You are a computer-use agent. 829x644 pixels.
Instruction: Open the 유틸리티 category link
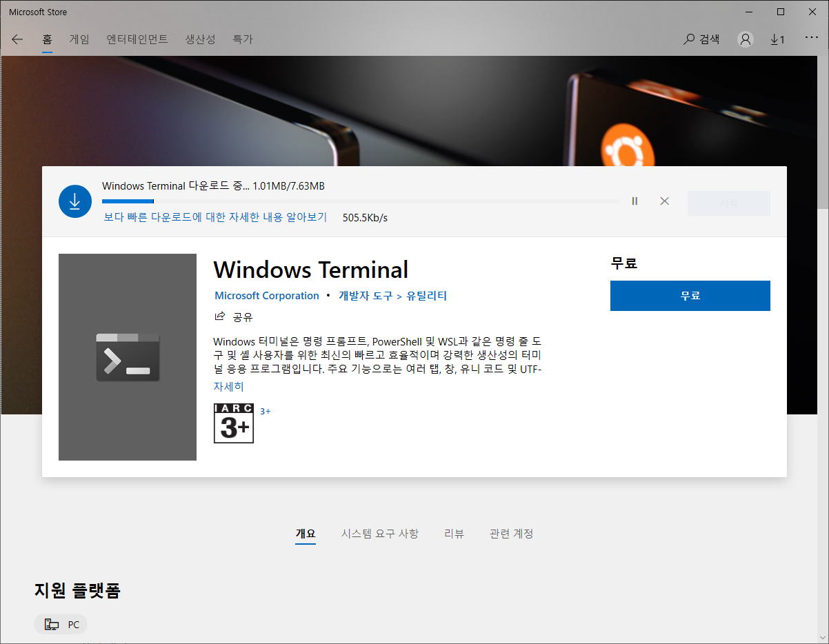(x=426, y=296)
